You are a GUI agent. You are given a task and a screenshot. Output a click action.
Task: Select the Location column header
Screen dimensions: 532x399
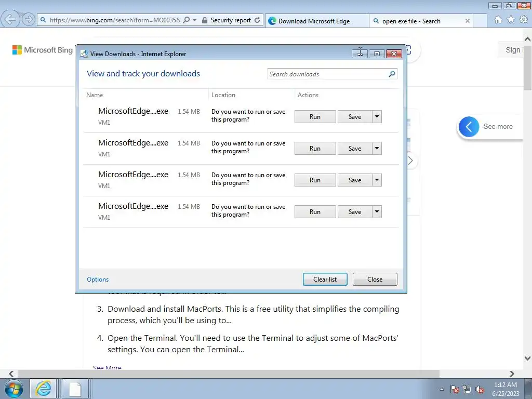(x=223, y=95)
